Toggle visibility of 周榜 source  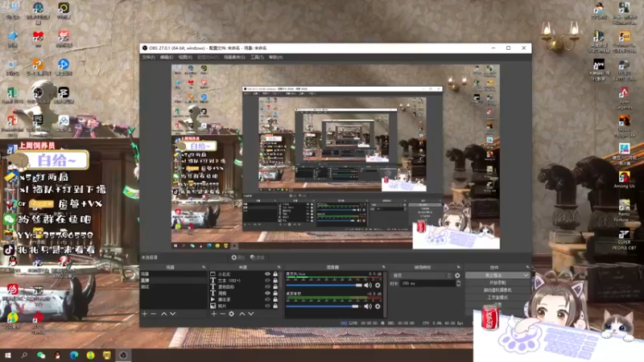(267, 293)
